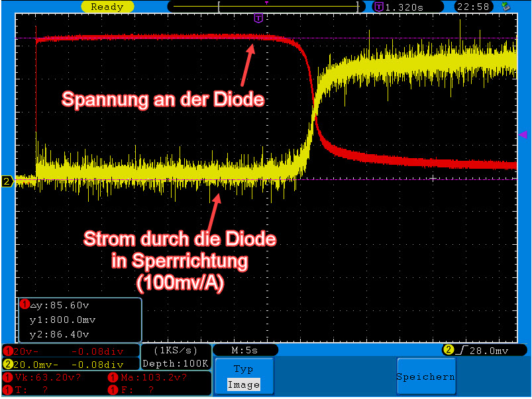The width and height of the screenshot is (532, 399).
Task: Open the M:5s timebase setting
Action: pos(245,349)
